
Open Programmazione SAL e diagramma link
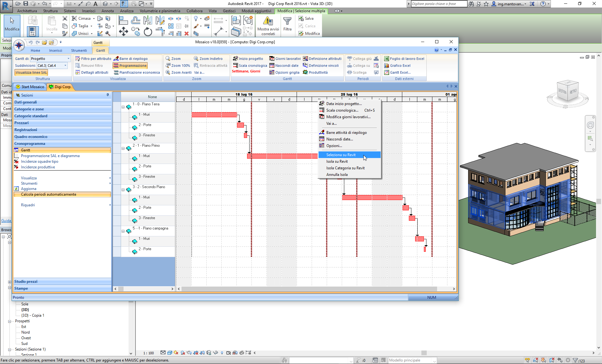[50, 156]
